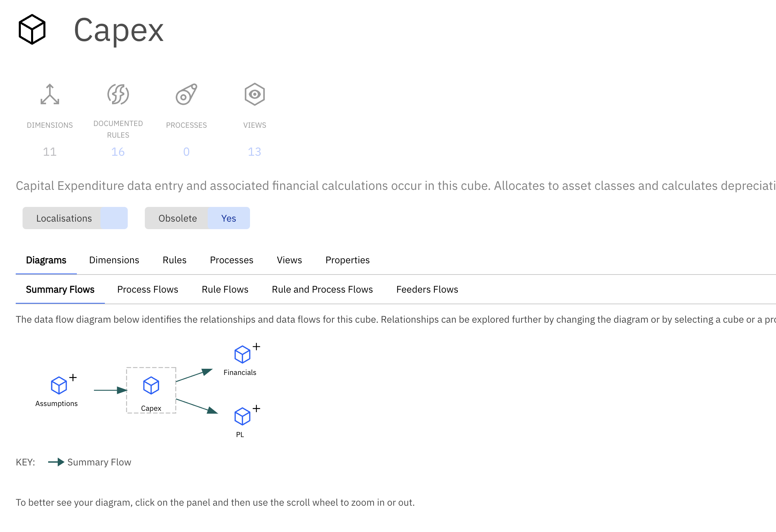Click the Processes icon
Viewport: 776px width, 532px height.
(186, 94)
